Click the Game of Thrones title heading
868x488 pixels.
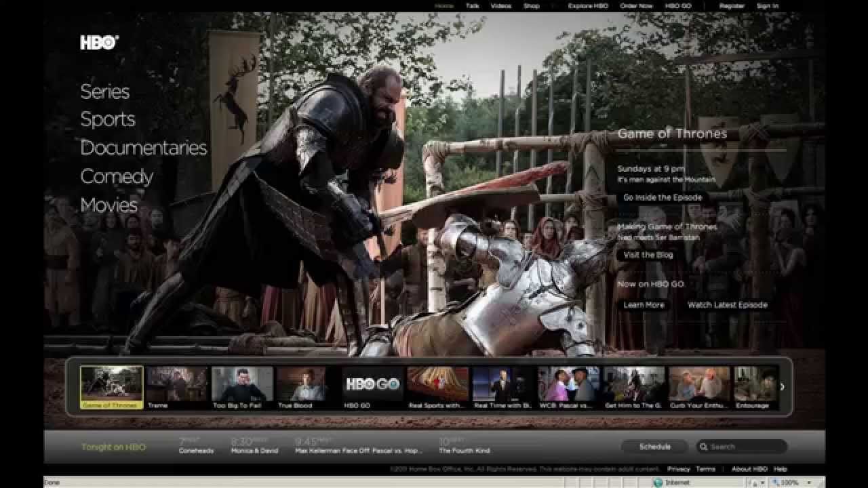672,134
